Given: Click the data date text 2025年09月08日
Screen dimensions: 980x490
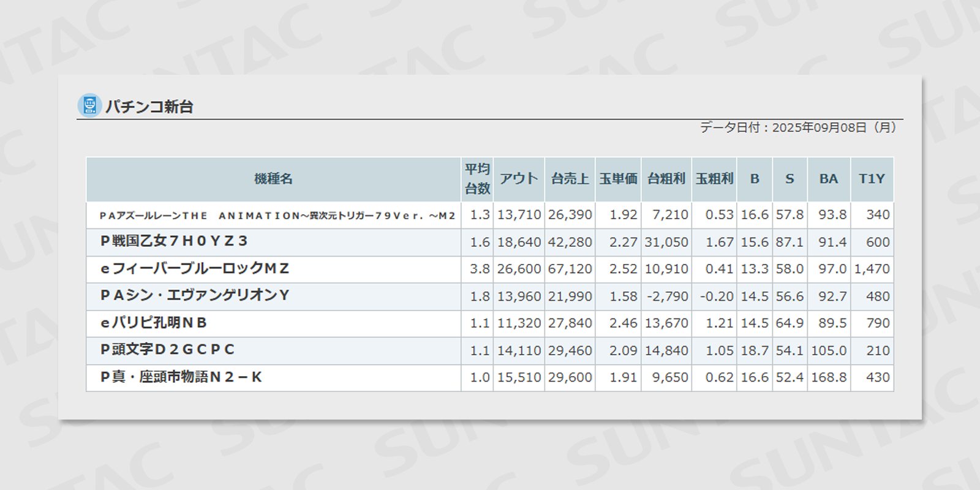Looking at the screenshot, I should click(x=819, y=127).
